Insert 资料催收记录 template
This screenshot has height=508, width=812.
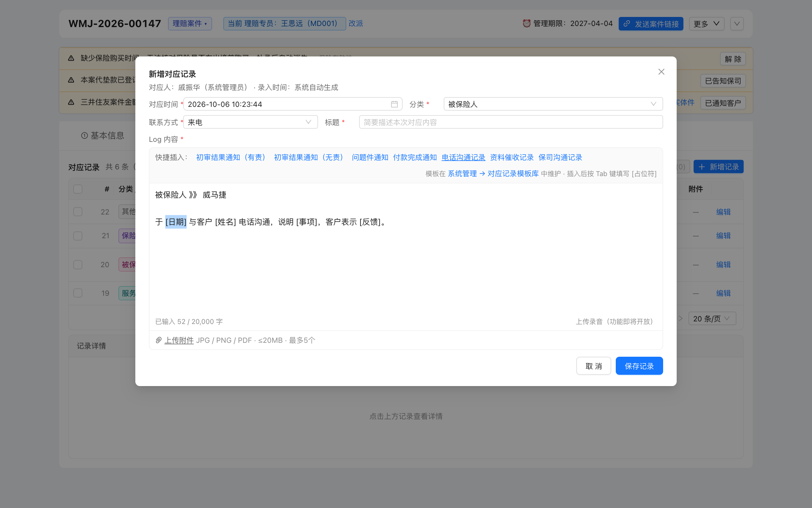(512, 157)
